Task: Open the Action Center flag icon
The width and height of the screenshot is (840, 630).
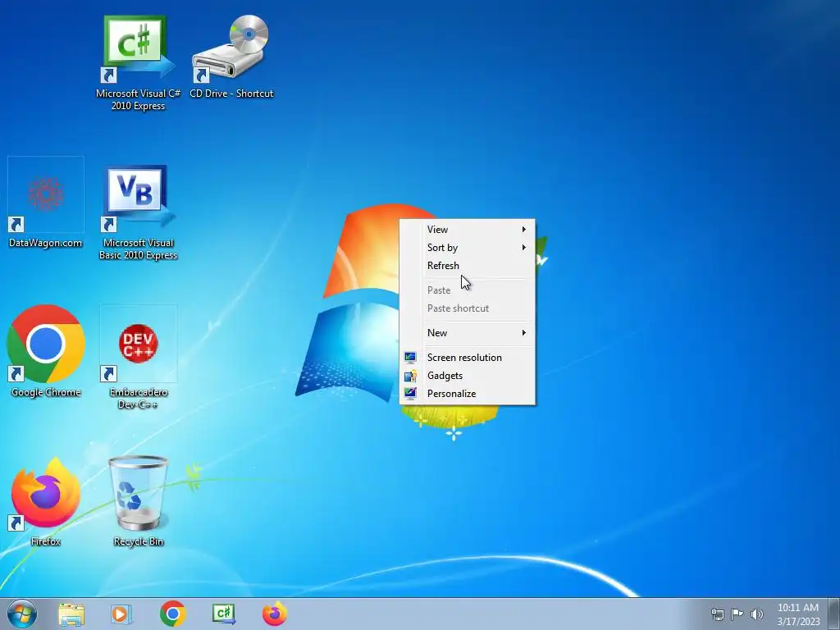Action: [x=737, y=614]
